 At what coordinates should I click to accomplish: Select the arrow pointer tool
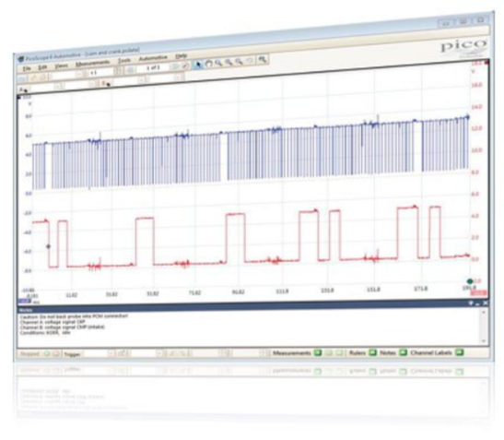click(x=198, y=65)
